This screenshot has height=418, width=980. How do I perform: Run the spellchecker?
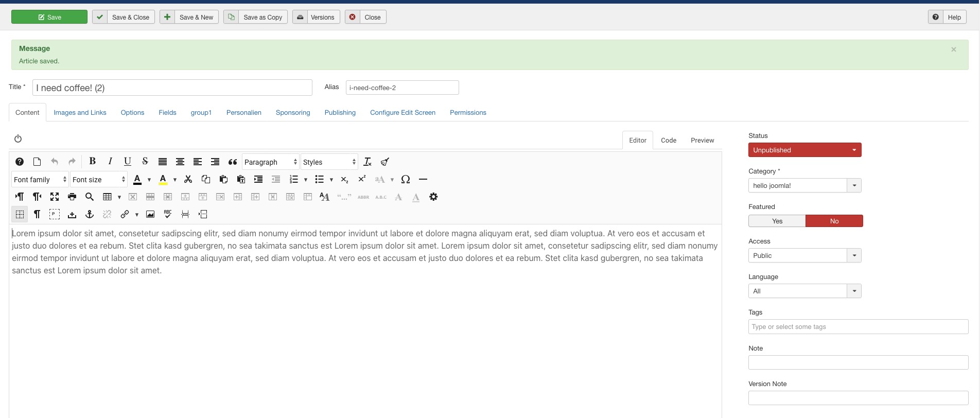pos(168,214)
